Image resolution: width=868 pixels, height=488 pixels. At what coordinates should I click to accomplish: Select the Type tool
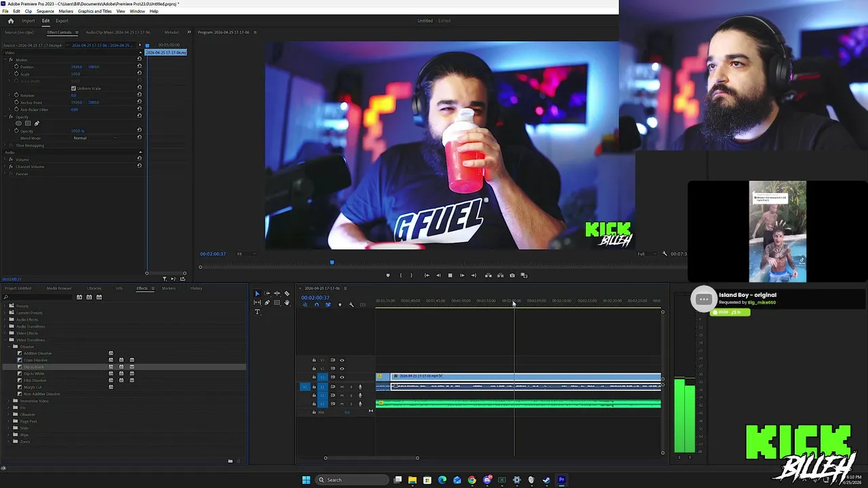(x=257, y=312)
